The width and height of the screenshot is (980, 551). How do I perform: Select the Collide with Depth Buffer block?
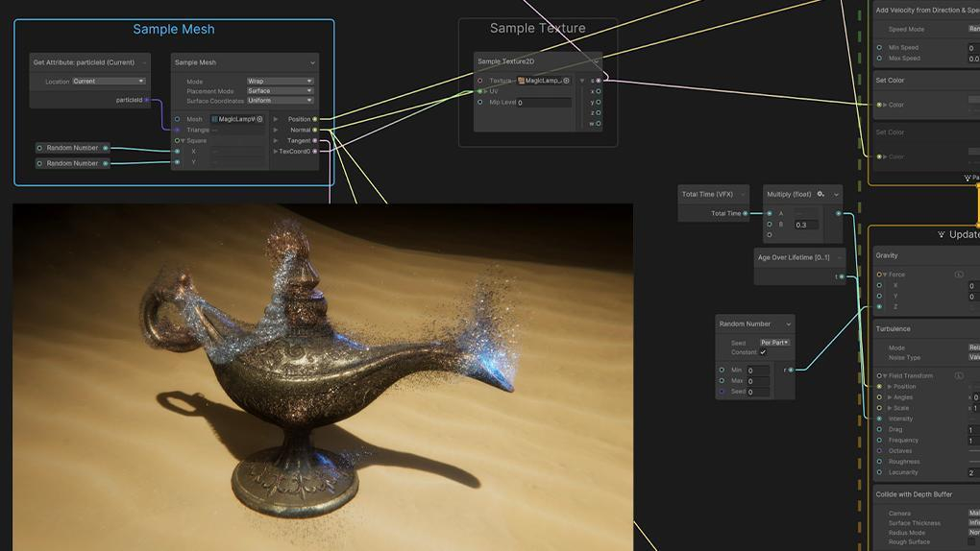(927, 494)
